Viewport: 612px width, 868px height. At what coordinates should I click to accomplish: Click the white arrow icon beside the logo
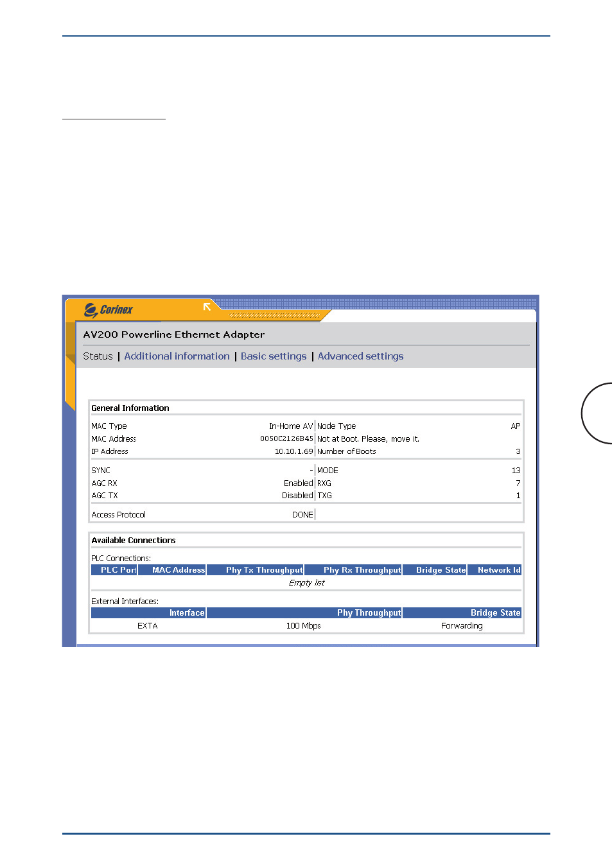[x=207, y=307]
